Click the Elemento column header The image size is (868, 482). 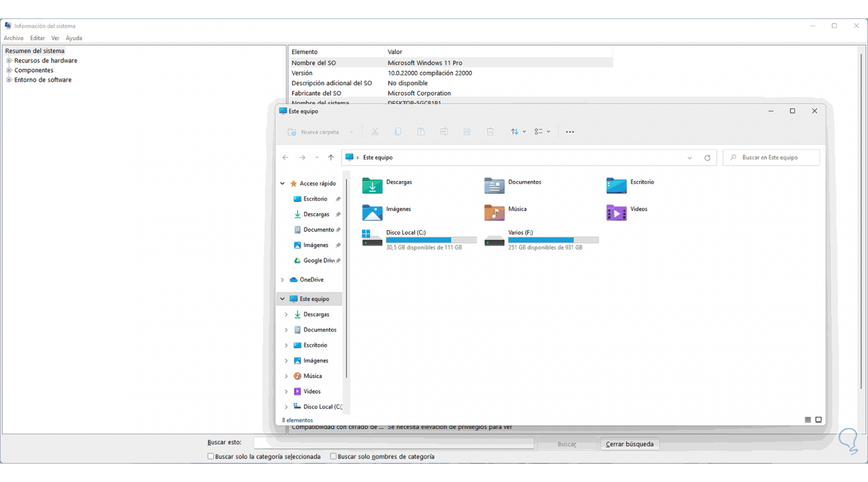coord(337,52)
